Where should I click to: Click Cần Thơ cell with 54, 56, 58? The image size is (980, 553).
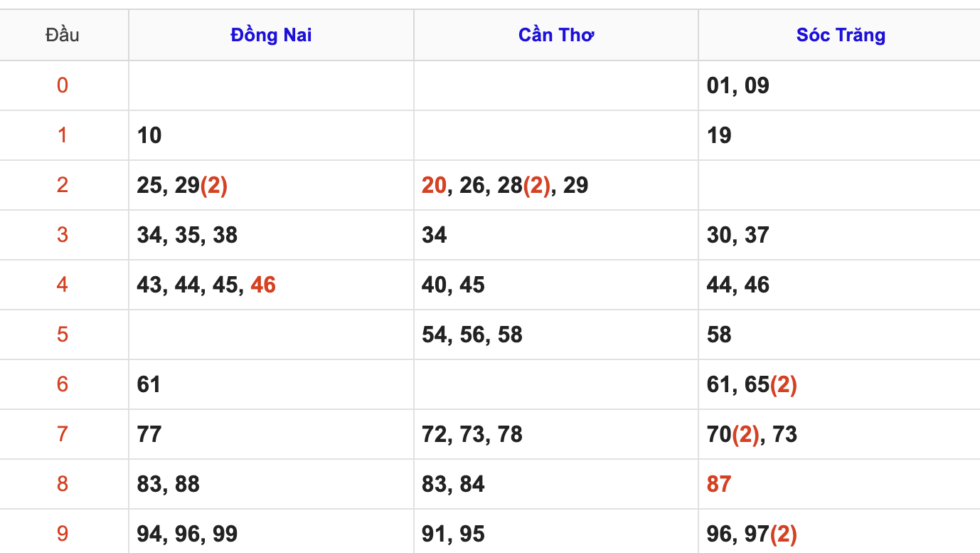556,335
